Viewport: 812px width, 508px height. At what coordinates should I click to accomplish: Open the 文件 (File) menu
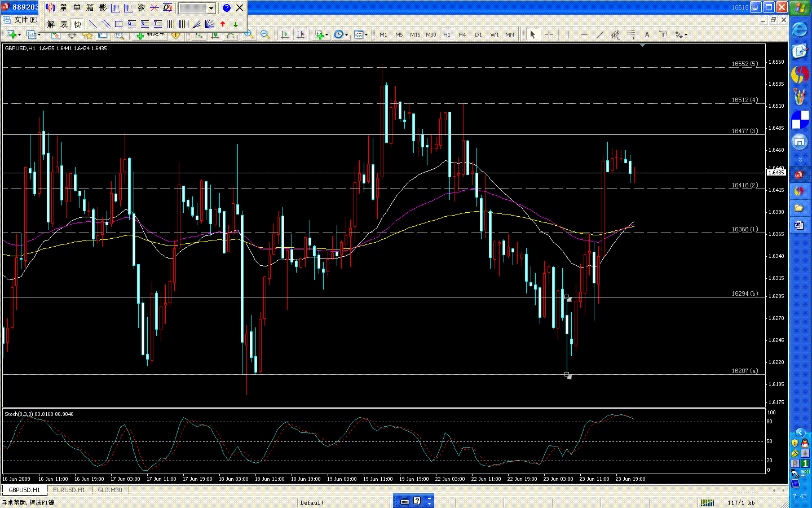point(25,20)
